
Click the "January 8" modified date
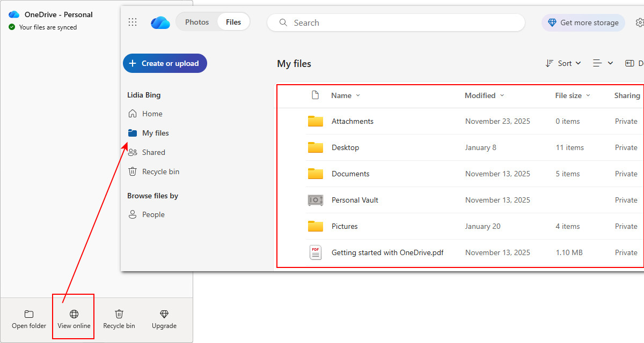pos(481,147)
